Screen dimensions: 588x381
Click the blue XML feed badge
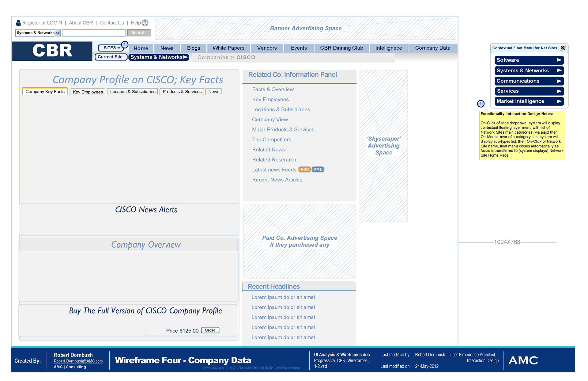(x=318, y=170)
